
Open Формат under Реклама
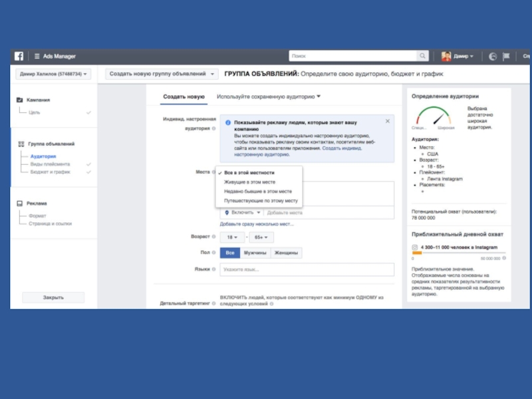coord(37,215)
